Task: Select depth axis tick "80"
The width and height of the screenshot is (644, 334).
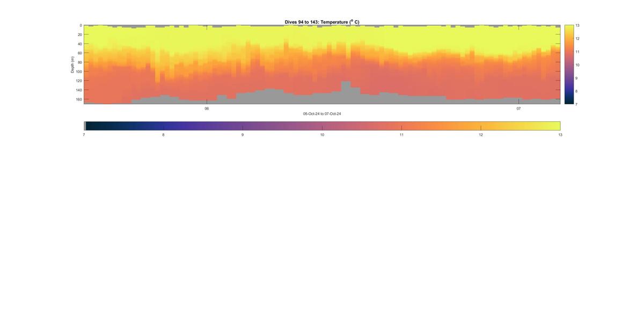Action: pyautogui.click(x=79, y=62)
